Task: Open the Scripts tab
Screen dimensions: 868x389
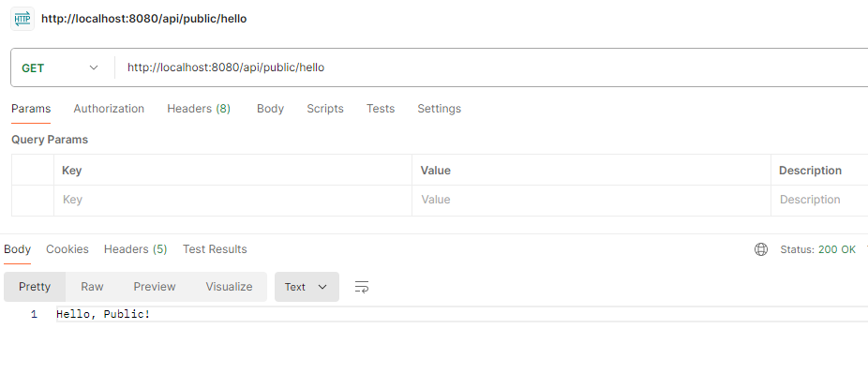Action: click(x=325, y=109)
